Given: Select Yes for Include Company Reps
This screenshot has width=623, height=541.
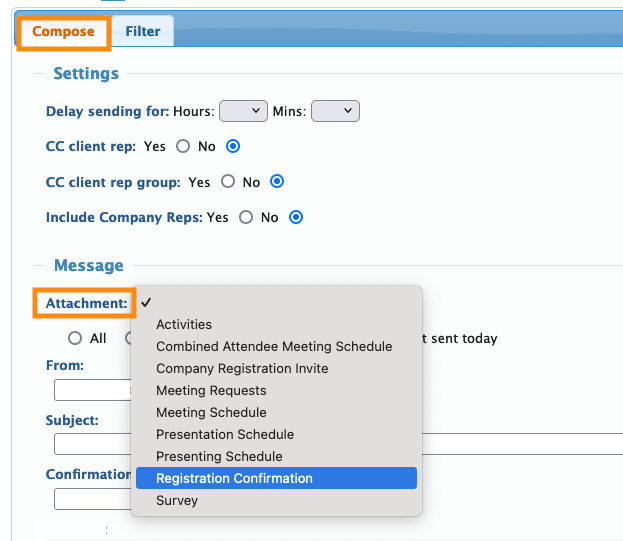Looking at the screenshot, I should (246, 217).
